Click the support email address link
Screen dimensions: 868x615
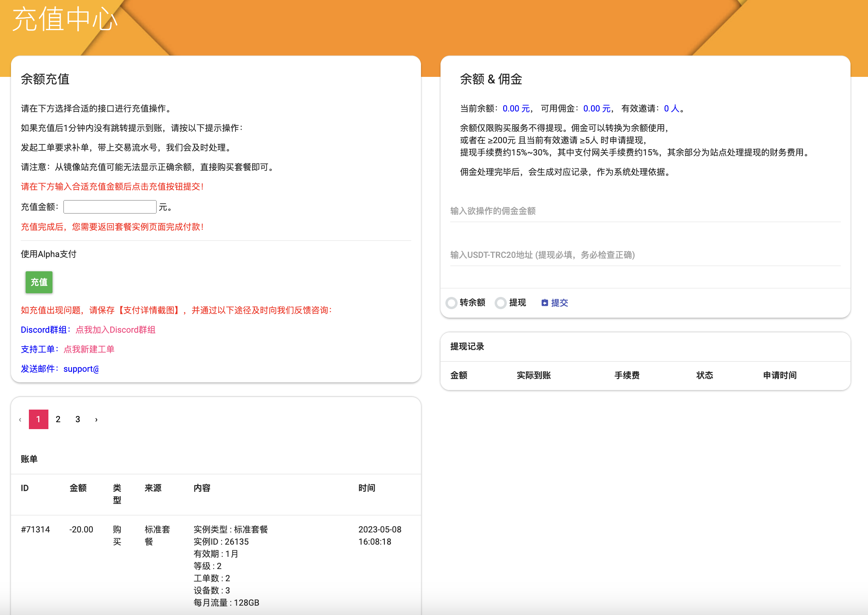tap(81, 369)
